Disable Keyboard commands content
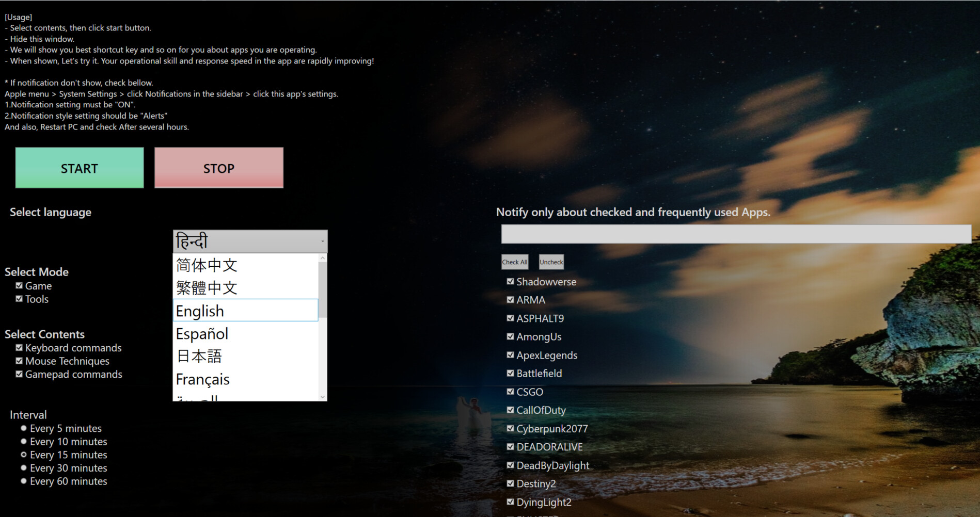 19,347
